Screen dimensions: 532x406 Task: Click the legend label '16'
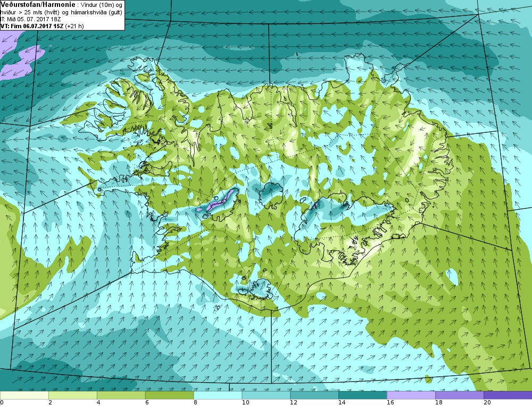[x=390, y=403]
